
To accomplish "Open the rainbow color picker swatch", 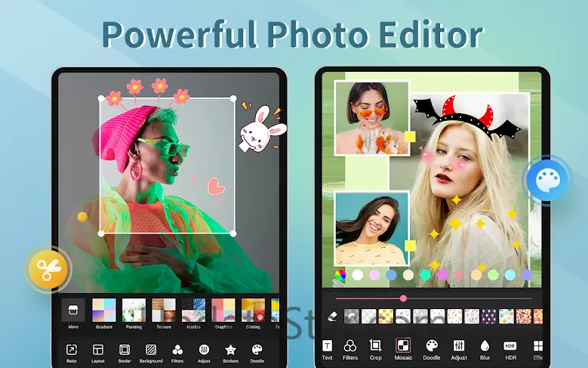I will tap(340, 275).
